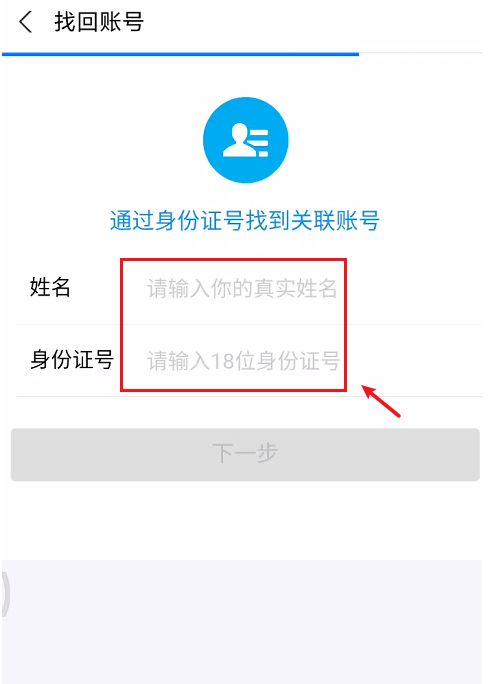Focus the 请输入18位身份证号 input field
The width and height of the screenshot is (488, 684).
point(243,361)
